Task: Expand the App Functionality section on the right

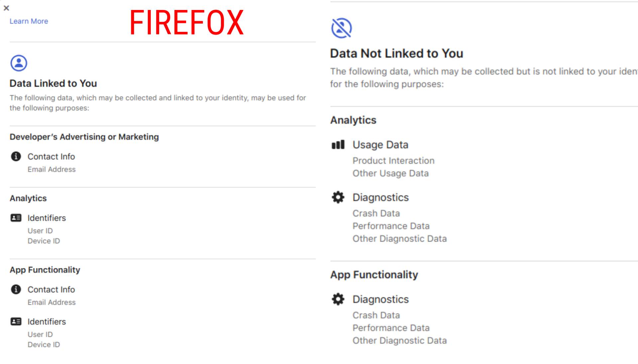Action: pos(374,275)
